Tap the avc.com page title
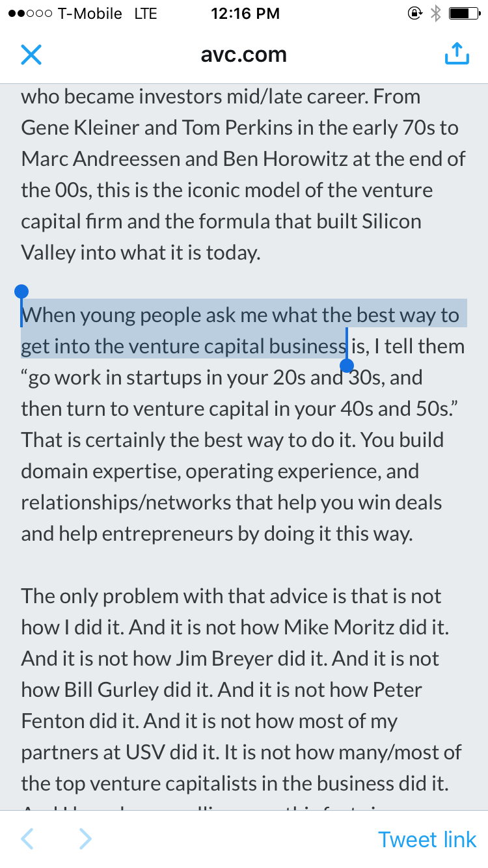The height and width of the screenshot is (868, 488). click(x=244, y=55)
